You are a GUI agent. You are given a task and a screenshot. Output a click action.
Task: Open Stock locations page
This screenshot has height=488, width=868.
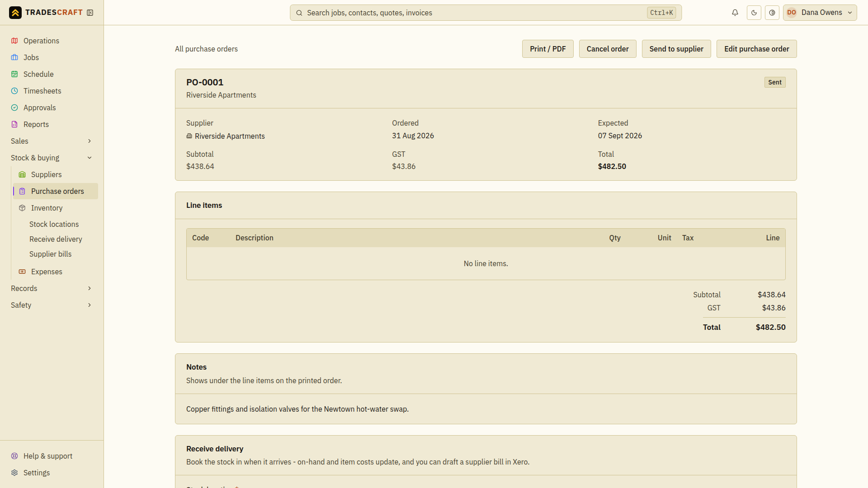pyautogui.click(x=54, y=224)
